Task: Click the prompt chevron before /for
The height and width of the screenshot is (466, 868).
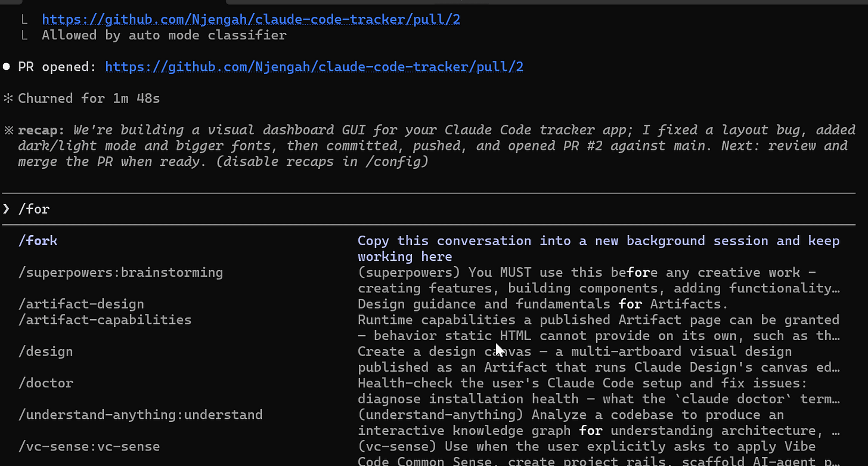Action: (7, 209)
